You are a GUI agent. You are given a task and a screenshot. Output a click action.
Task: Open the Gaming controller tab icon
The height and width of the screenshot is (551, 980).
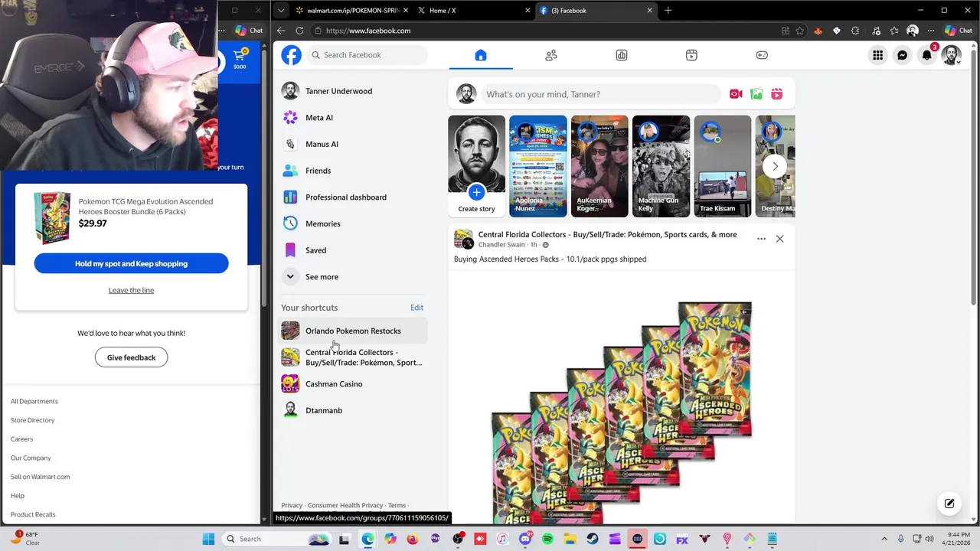[x=762, y=55]
